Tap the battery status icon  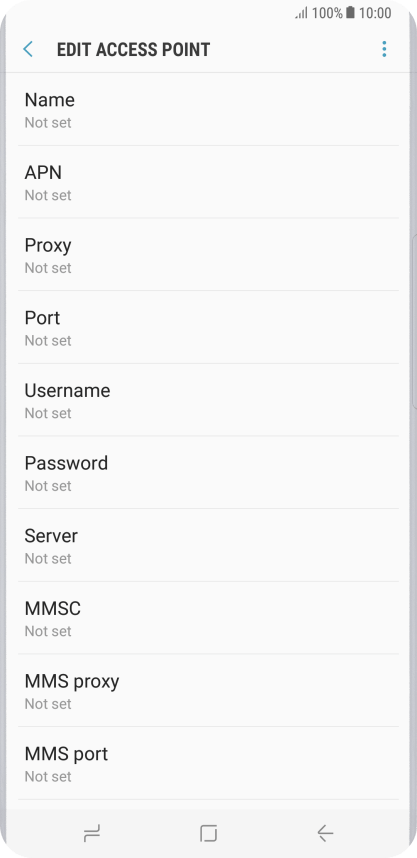click(350, 13)
